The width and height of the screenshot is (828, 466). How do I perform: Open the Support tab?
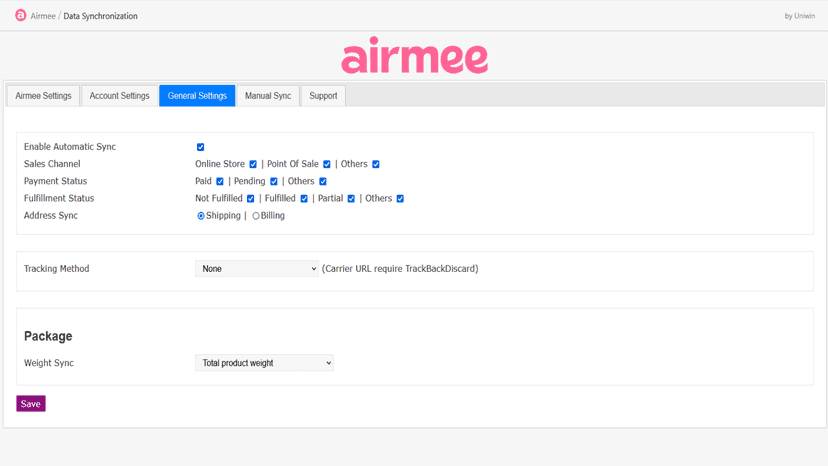pos(323,96)
